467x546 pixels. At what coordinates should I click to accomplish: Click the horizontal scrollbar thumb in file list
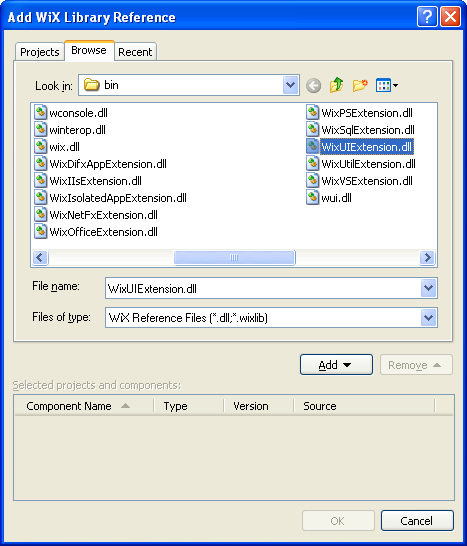click(234, 258)
